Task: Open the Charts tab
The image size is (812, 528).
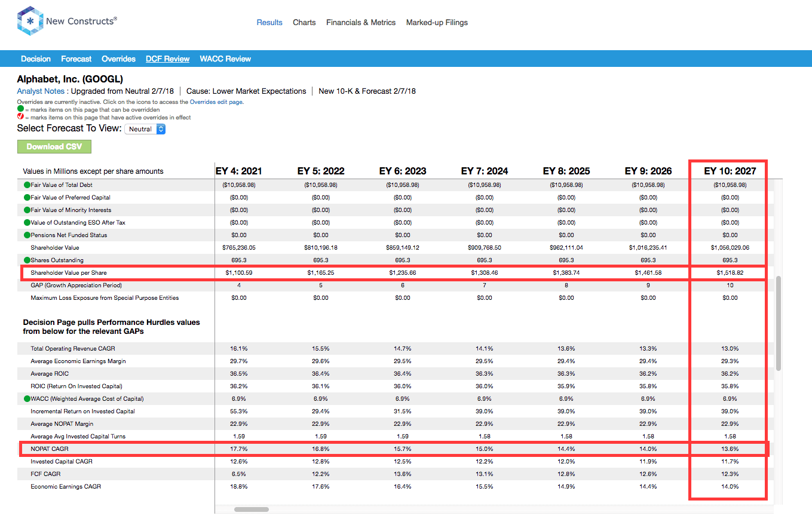Action: click(x=304, y=23)
